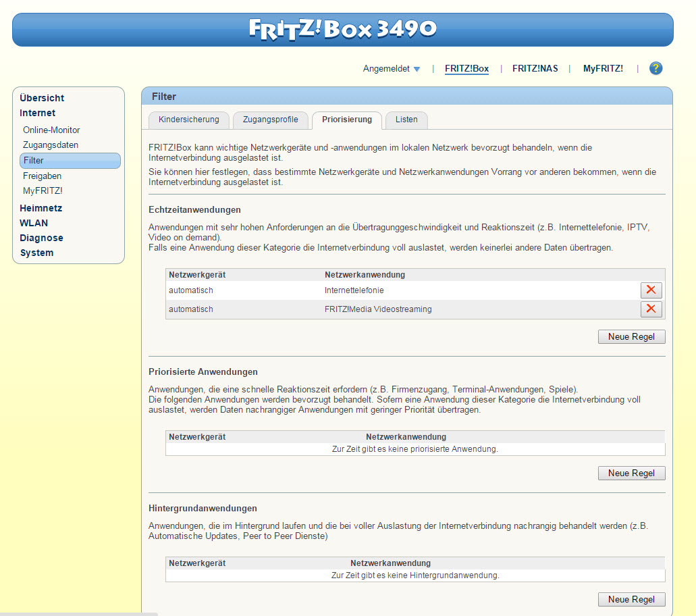This screenshot has width=696, height=616.
Task: Open Diagnose in the sidebar
Action: point(41,238)
